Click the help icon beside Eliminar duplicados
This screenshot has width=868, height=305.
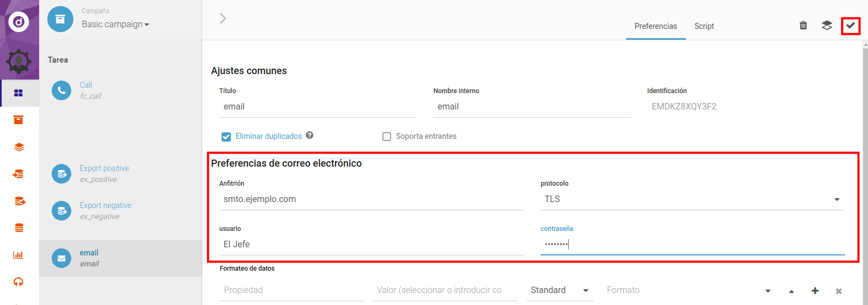pyautogui.click(x=309, y=136)
